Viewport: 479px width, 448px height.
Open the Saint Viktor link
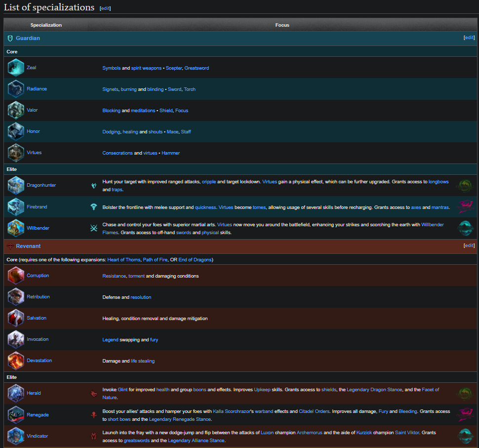pos(407,433)
